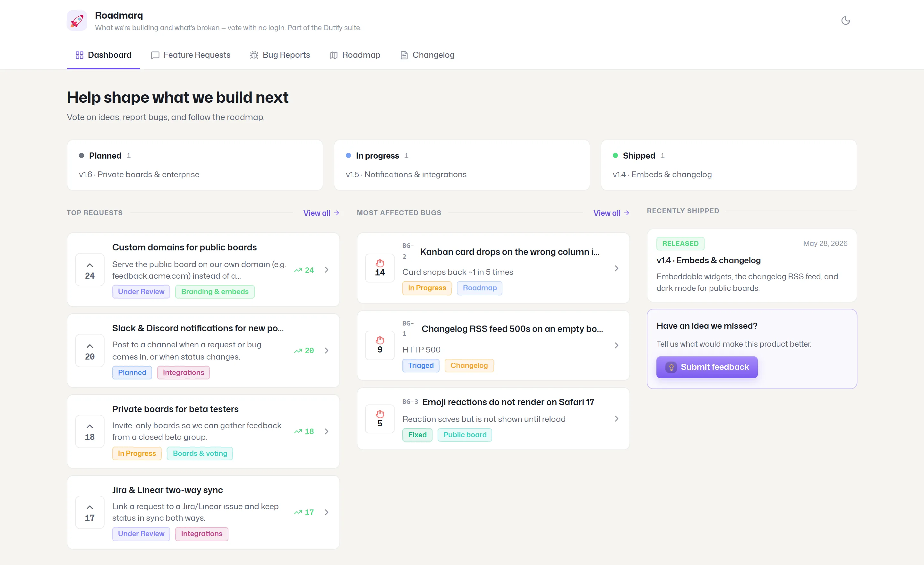Mark affected on Emoji reactions bug
The height and width of the screenshot is (565, 924).
pyautogui.click(x=380, y=419)
